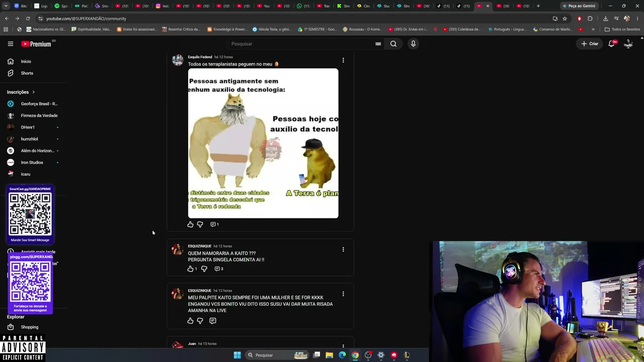This screenshot has width=644, height=362.
Task: Click the Shorts icon in sidebar
Action: coord(11,73)
